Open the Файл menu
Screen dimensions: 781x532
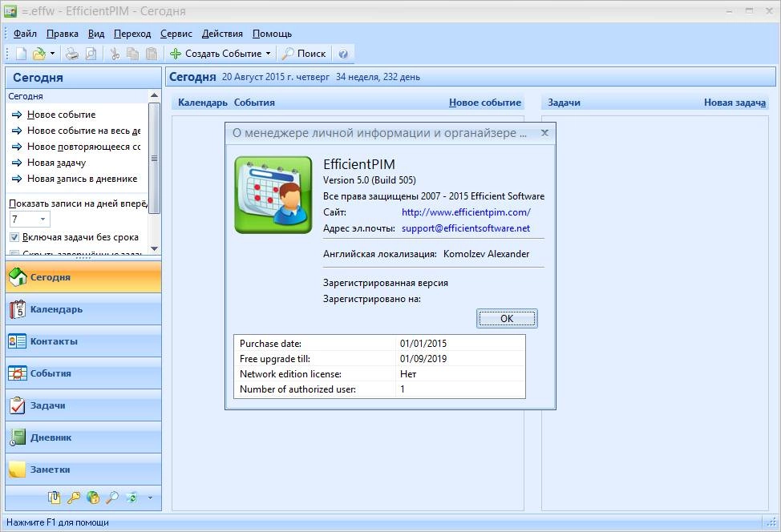[25, 34]
